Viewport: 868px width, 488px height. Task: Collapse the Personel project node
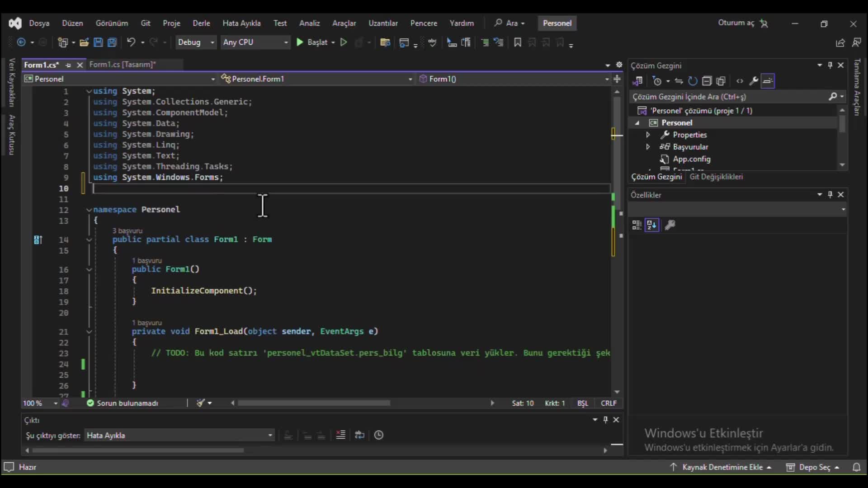tap(637, 123)
